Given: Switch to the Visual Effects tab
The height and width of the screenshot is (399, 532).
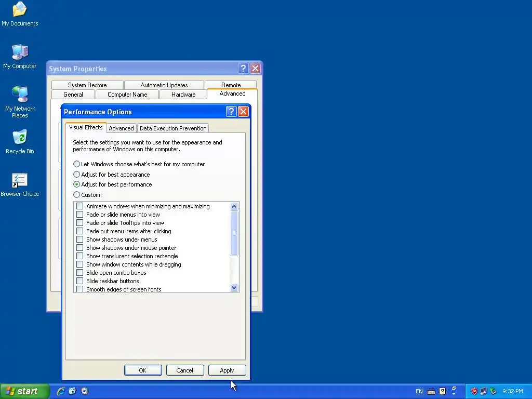Looking at the screenshot, I should pyautogui.click(x=86, y=127).
